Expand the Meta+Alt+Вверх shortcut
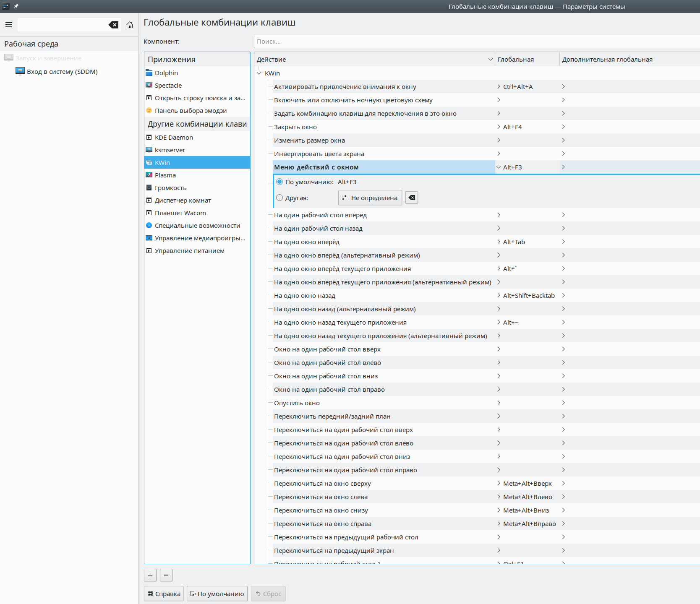This screenshot has height=604, width=700. click(499, 483)
